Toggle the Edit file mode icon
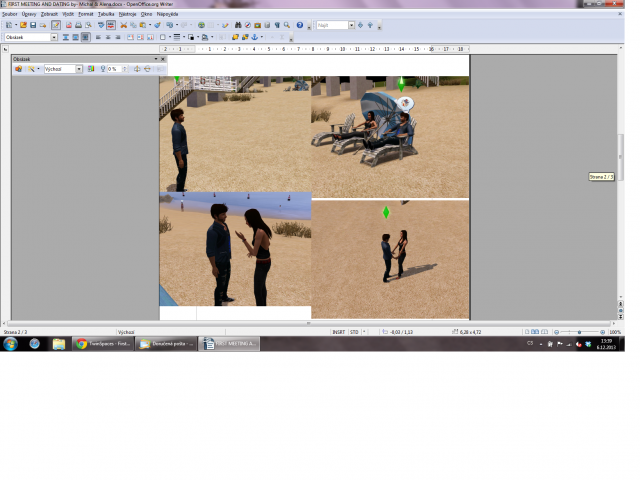The width and height of the screenshot is (640, 480). pos(56,25)
